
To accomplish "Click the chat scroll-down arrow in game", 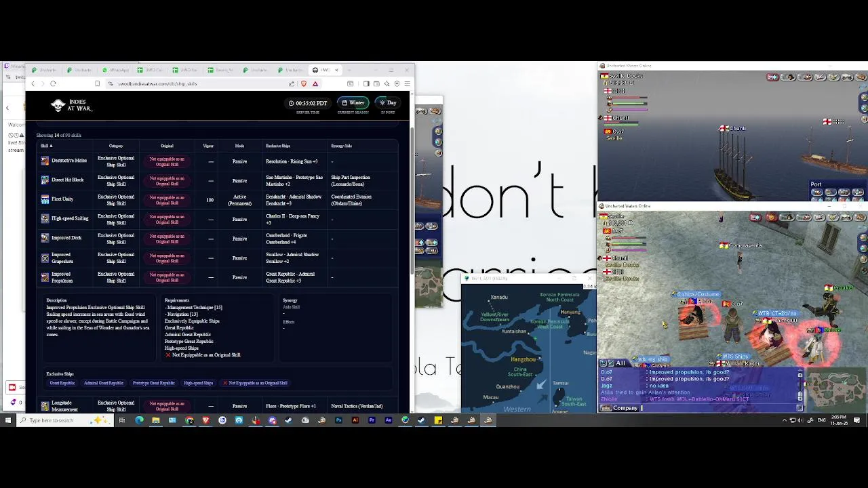I will click(800, 399).
